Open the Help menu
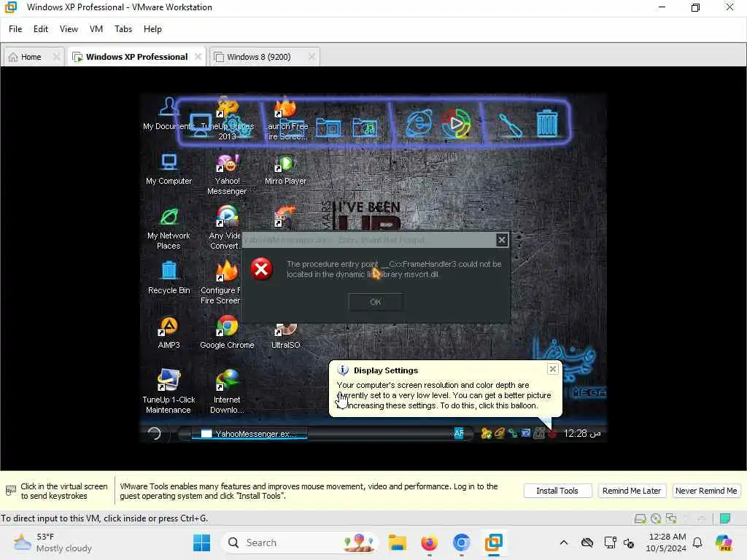 [152, 29]
